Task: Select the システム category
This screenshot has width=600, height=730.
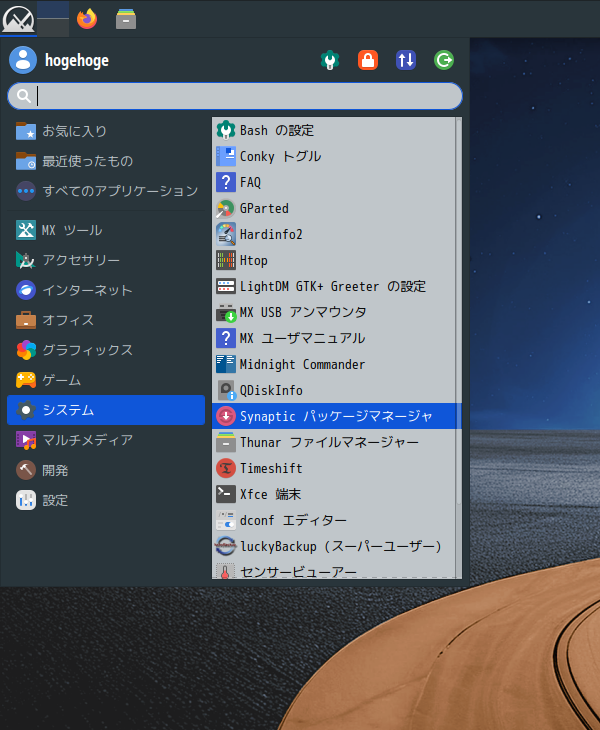Action: point(106,410)
